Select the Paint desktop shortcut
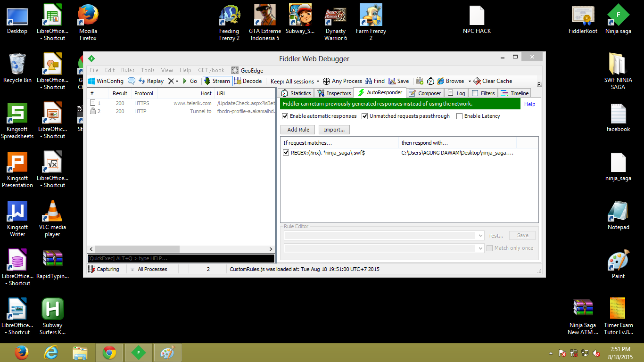The width and height of the screenshot is (644, 362). click(x=618, y=265)
